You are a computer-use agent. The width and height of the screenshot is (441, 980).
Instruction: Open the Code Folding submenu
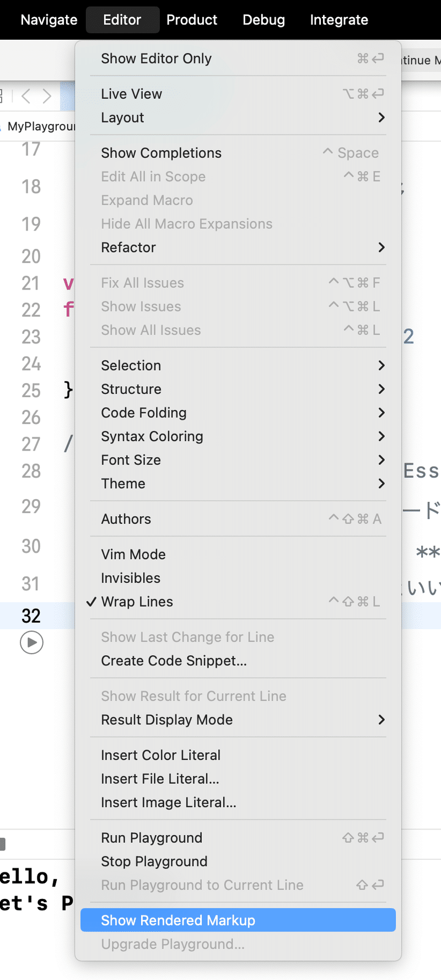[238, 413]
